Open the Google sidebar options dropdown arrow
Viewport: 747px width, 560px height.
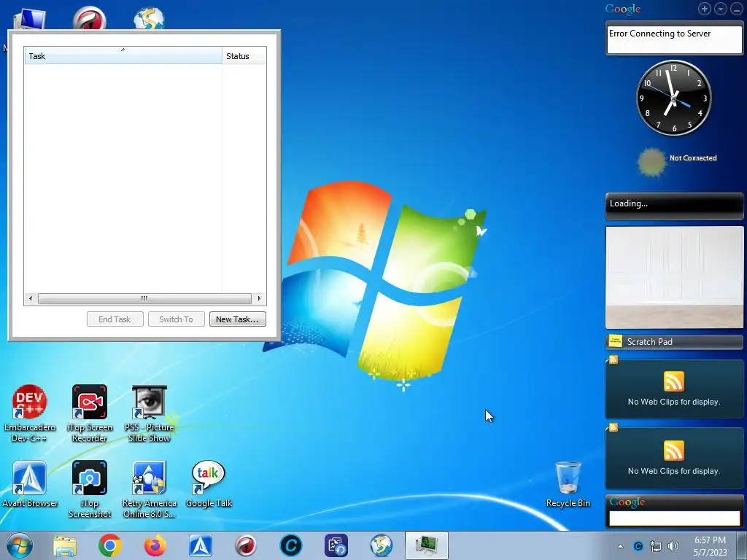click(720, 9)
